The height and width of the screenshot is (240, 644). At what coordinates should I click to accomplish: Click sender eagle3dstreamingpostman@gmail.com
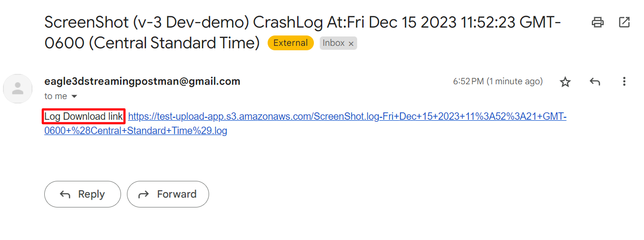142,81
